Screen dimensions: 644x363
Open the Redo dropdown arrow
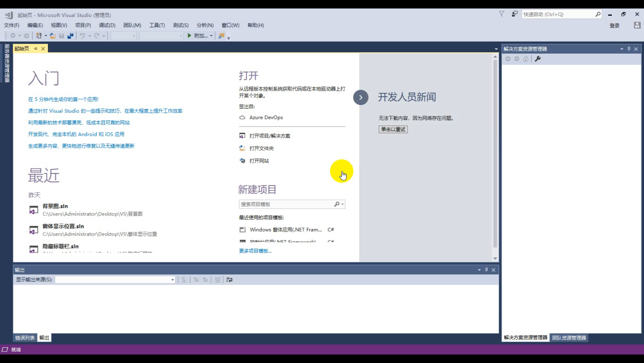(x=103, y=36)
